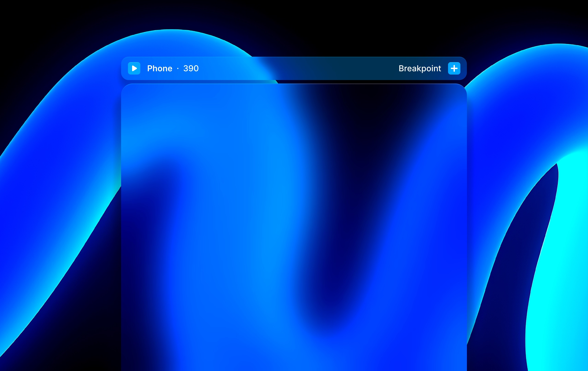
Task: Click the play preview icon
Action: (134, 68)
